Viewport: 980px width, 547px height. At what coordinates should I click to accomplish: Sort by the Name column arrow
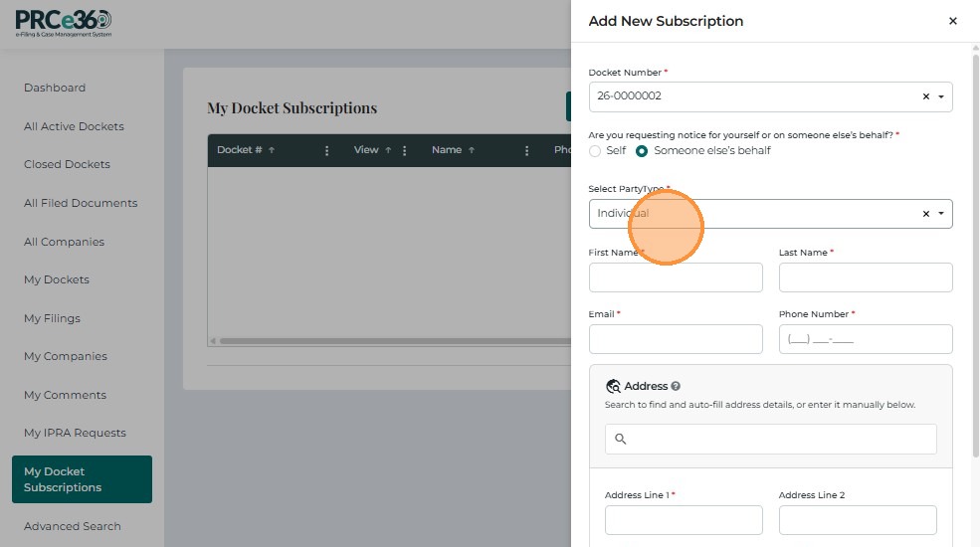point(472,150)
